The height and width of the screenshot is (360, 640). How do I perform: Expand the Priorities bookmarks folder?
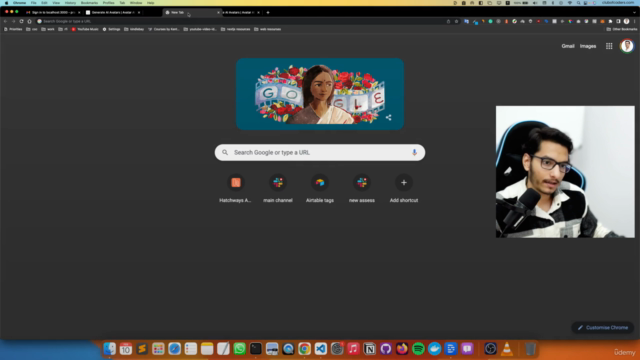click(x=13, y=29)
